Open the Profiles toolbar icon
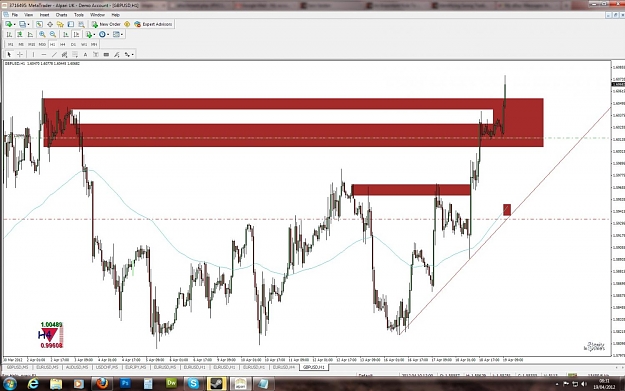The image size is (625, 391). (22, 24)
